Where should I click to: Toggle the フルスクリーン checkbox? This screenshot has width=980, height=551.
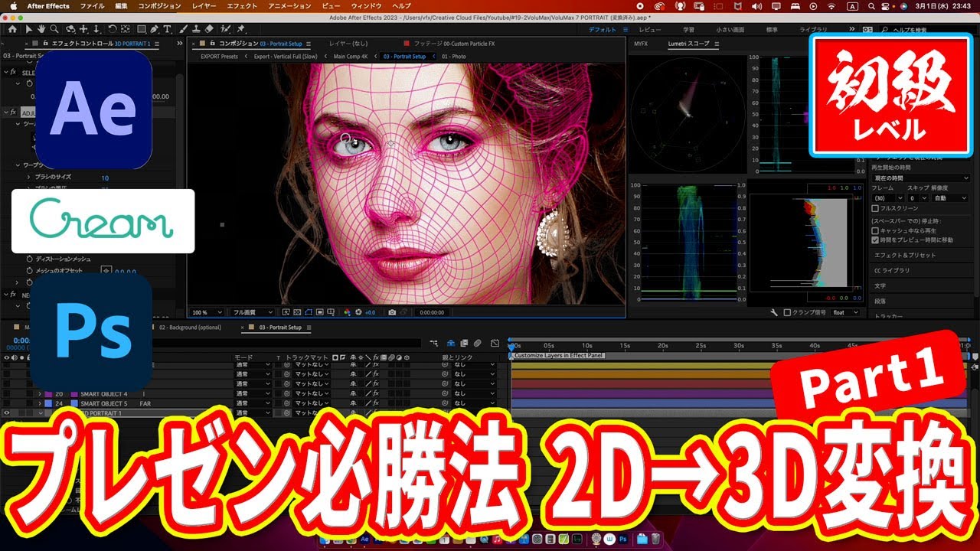(875, 209)
